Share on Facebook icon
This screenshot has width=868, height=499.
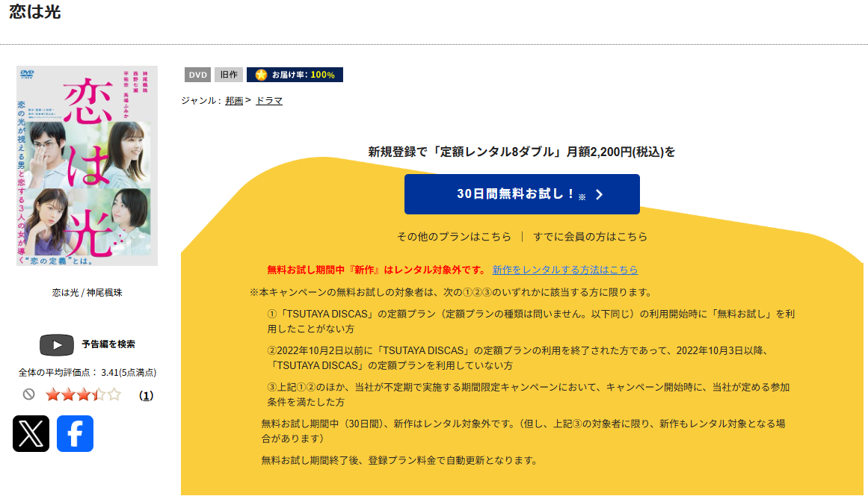click(76, 433)
